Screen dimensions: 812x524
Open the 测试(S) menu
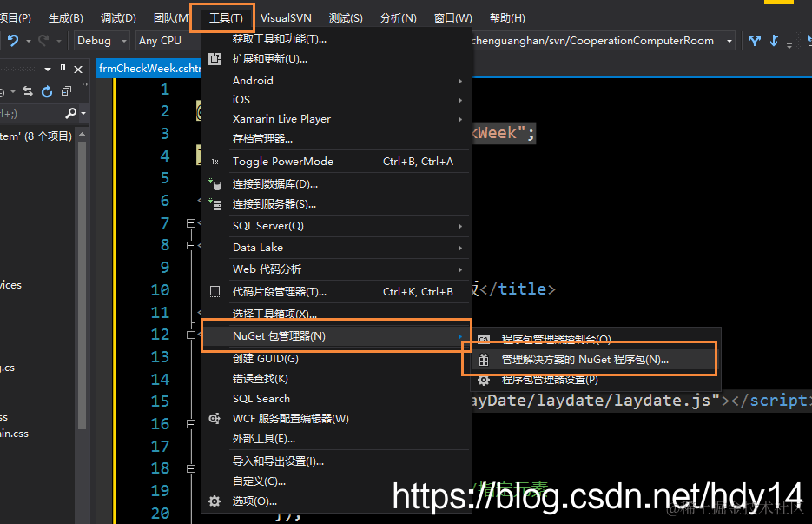[346, 18]
